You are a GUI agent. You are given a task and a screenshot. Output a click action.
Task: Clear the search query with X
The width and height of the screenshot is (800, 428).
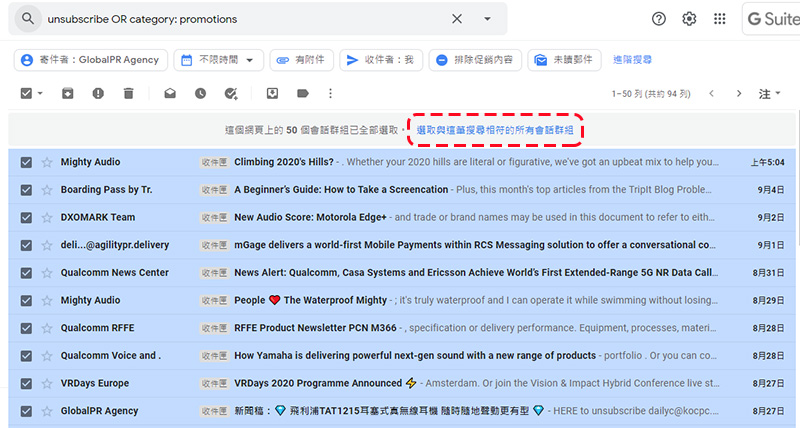[457, 19]
